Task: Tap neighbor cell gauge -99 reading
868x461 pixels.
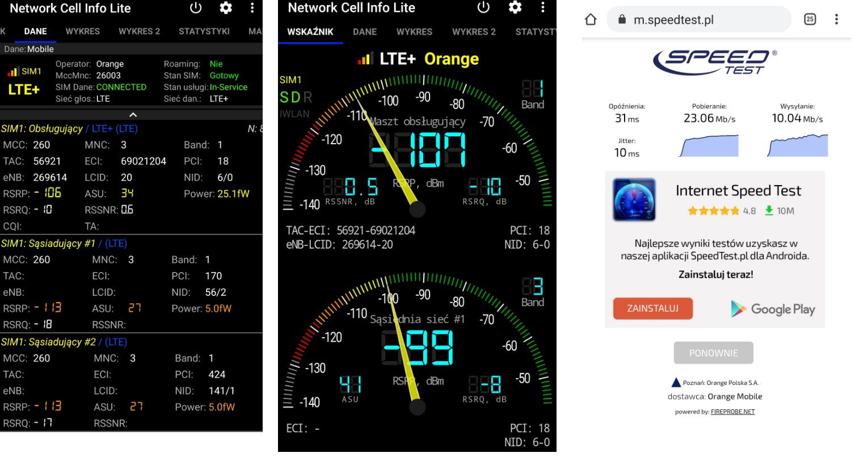Action: 418,348
